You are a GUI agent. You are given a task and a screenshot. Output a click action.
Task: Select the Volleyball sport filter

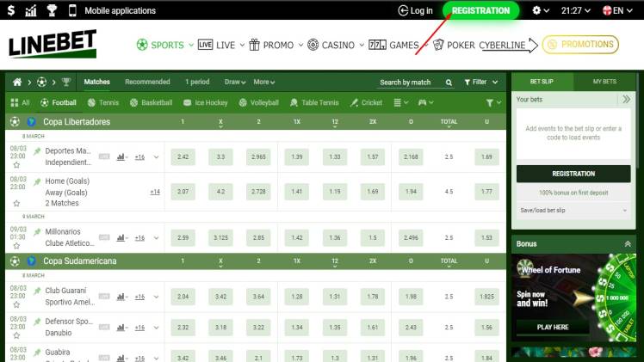[x=259, y=102]
